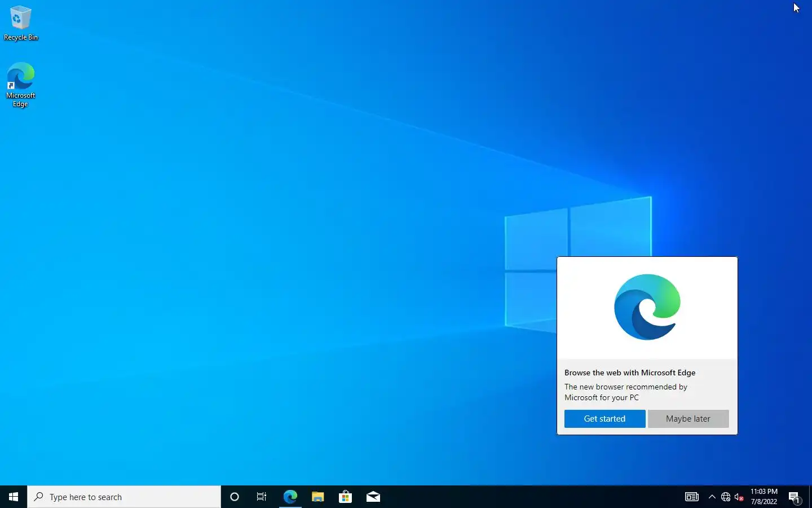Open network status globe icon
812x508 pixels.
click(726, 497)
